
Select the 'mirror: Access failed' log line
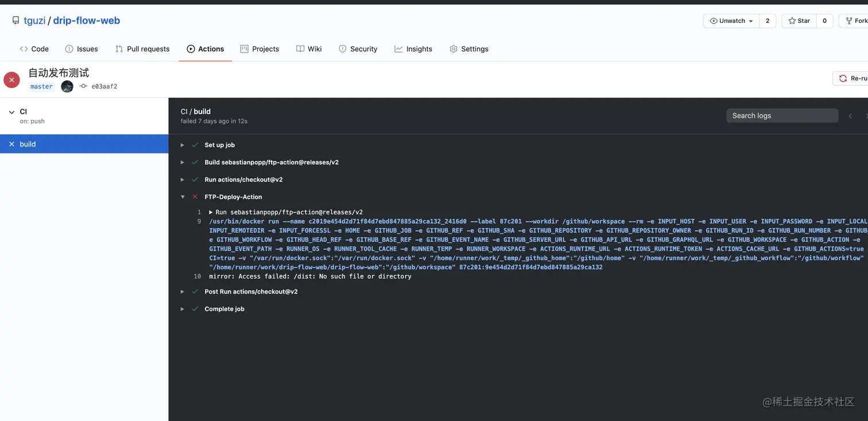coord(310,276)
